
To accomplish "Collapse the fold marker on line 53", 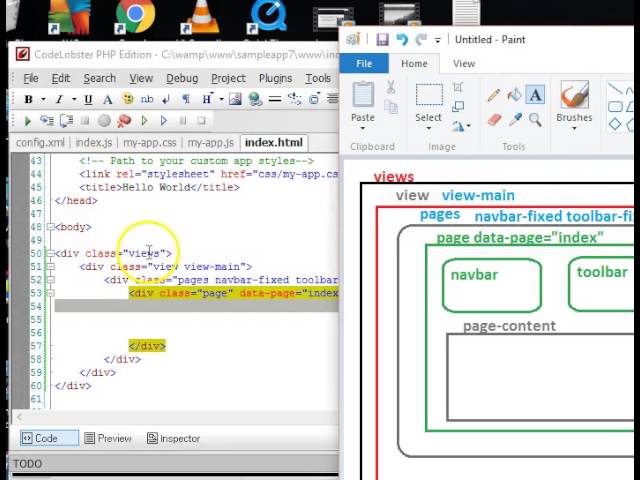I will (51, 293).
